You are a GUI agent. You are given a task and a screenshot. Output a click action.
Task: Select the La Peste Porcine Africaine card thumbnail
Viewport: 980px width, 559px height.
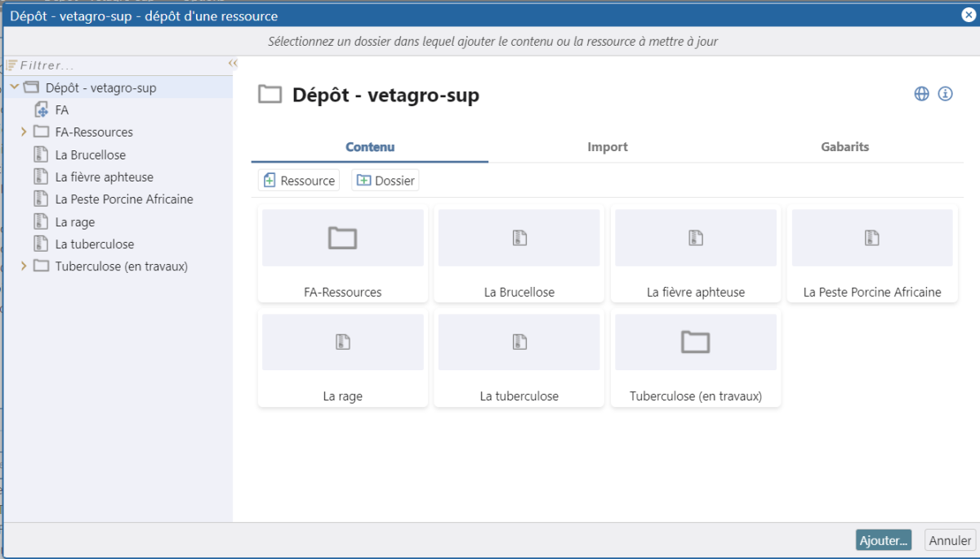point(872,238)
